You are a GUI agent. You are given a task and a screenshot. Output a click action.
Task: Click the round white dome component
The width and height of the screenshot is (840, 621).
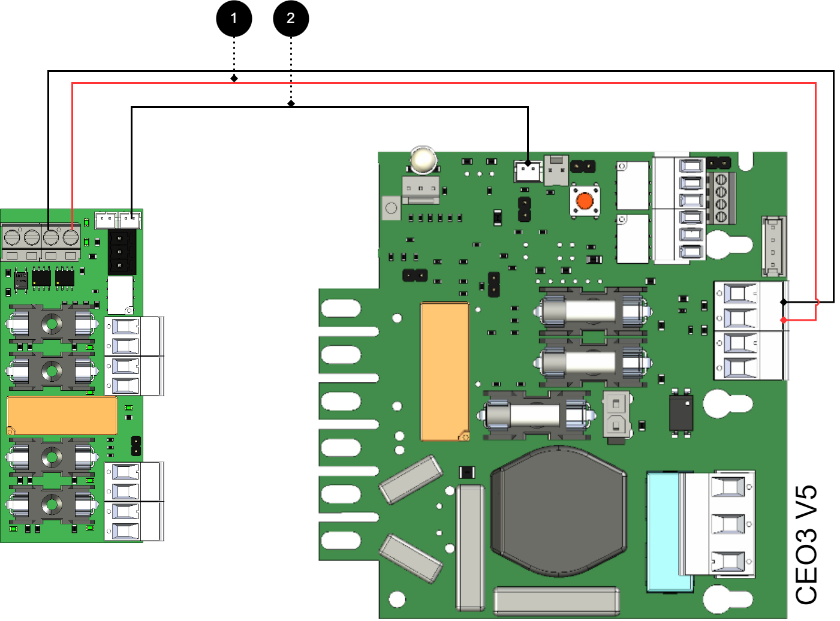point(423,160)
